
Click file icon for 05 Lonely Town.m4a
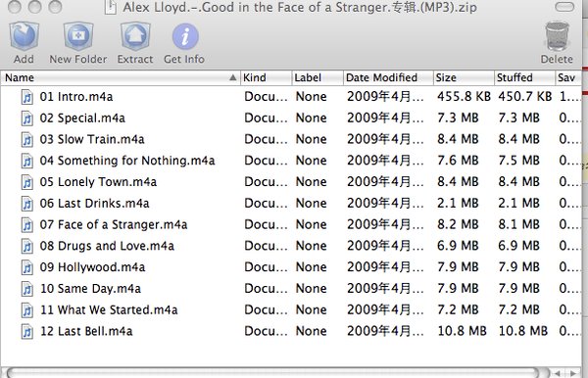tap(27, 182)
